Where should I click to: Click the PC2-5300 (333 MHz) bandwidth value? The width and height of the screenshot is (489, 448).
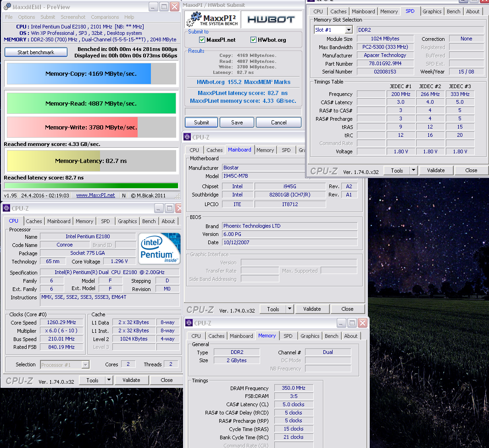tap(385, 47)
